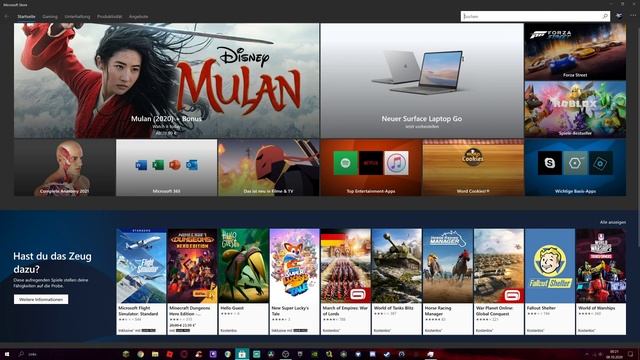Click the Alle anzeigen link
The height and width of the screenshot is (360, 640).
click(x=613, y=222)
